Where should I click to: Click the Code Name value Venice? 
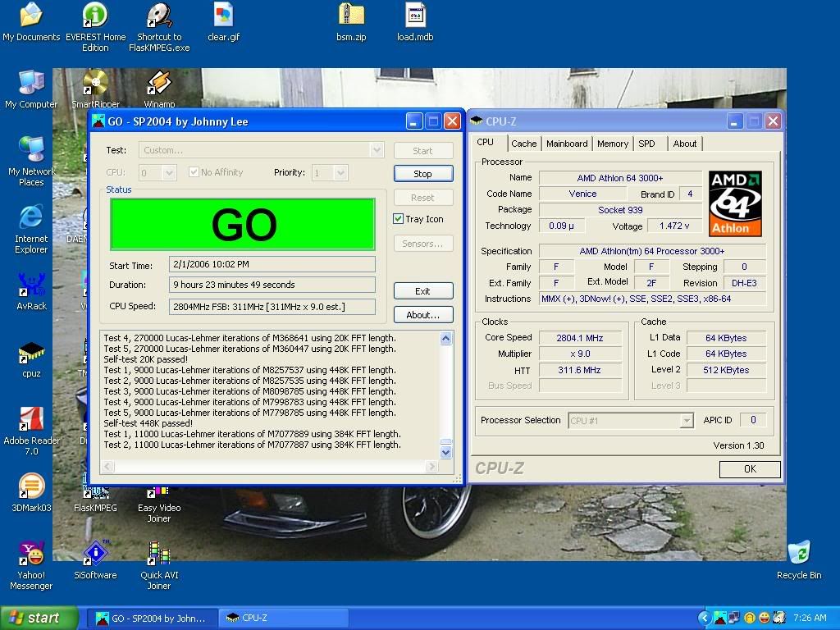[x=582, y=194]
